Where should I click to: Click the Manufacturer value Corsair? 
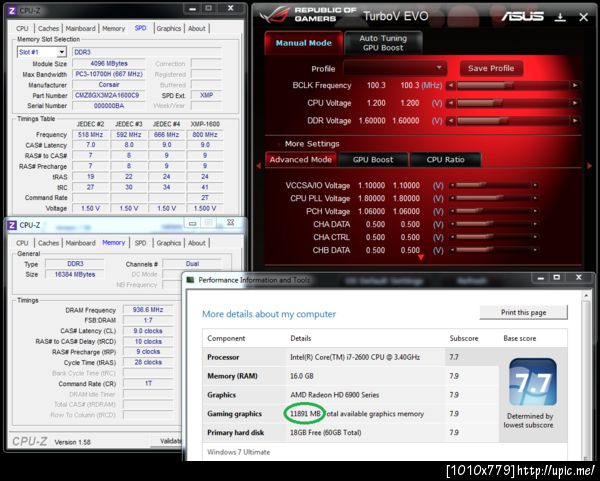coord(109,85)
